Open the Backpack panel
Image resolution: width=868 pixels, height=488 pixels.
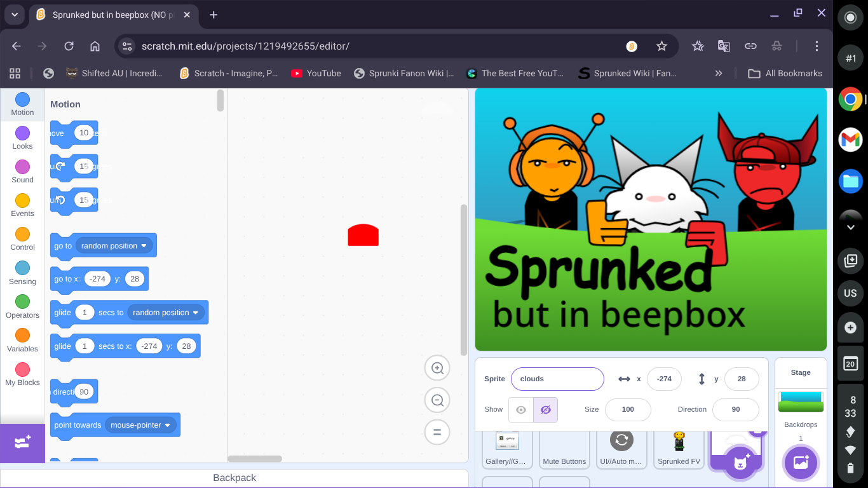[x=234, y=478]
